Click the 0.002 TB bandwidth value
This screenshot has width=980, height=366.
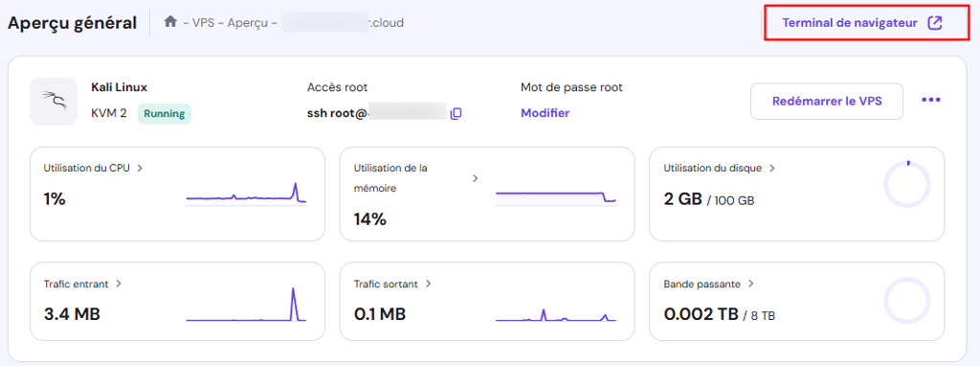tap(701, 314)
